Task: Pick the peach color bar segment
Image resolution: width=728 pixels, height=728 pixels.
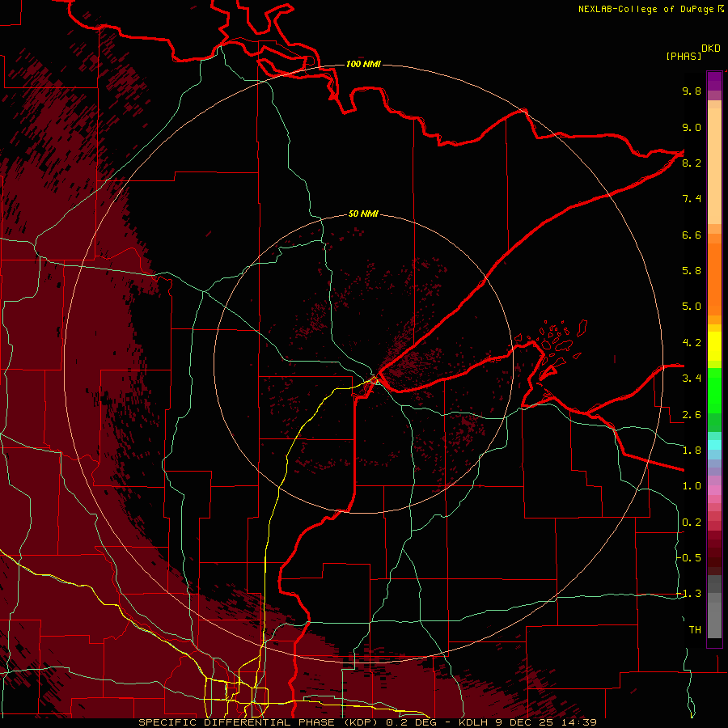Action: tap(714, 167)
